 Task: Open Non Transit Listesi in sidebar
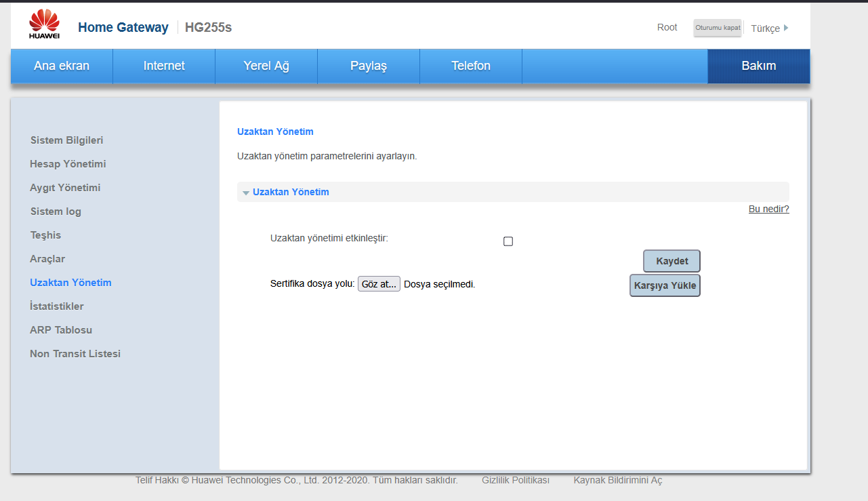tap(75, 354)
